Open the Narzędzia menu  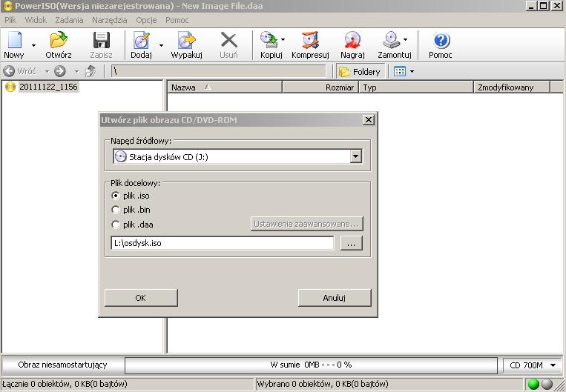click(x=109, y=20)
